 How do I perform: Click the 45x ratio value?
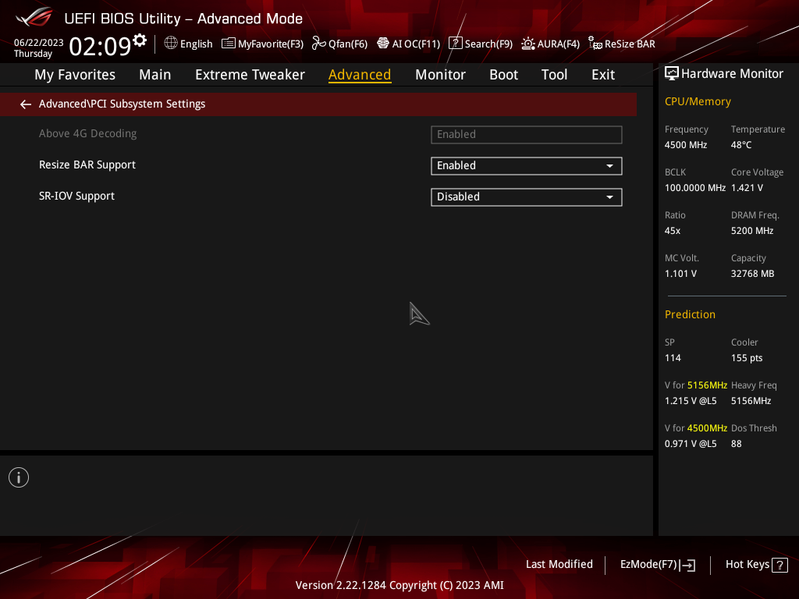673,231
